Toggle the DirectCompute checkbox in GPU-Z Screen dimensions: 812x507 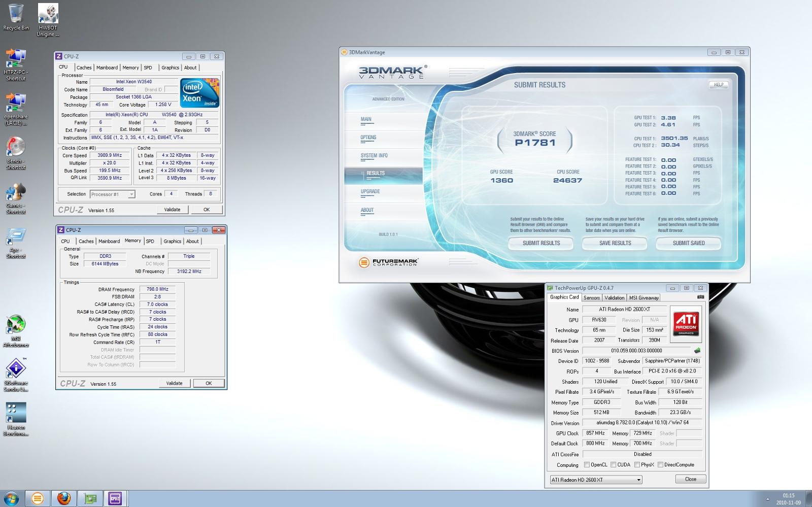660,464
